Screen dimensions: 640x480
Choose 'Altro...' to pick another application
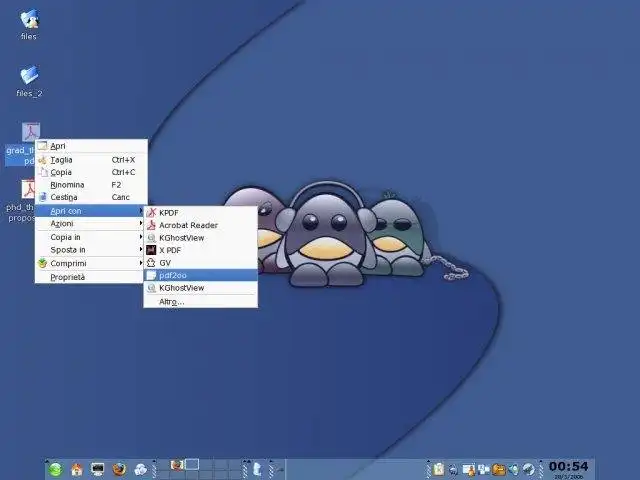click(201, 302)
